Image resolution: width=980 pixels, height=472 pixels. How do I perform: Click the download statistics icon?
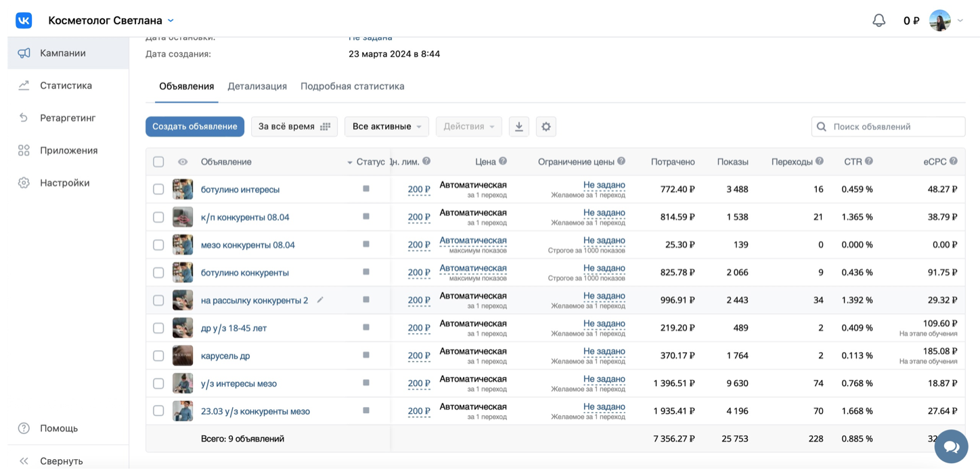[x=519, y=127]
